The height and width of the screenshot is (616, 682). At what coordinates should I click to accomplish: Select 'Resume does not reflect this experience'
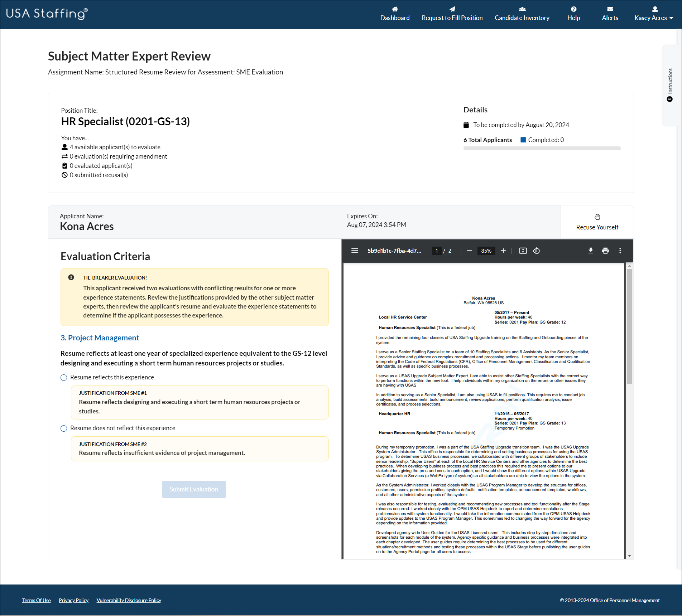[63, 428]
